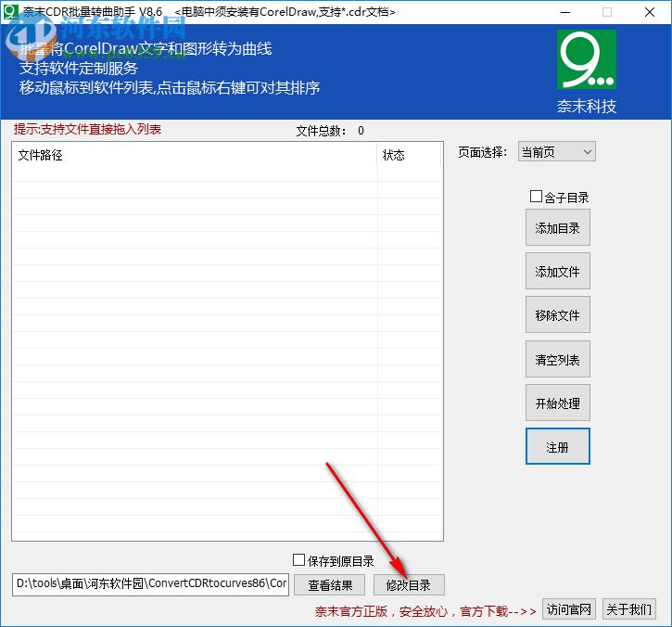This screenshot has height=627, width=672.
Task: Click the 奈末官方正版 footer text
Action: [425, 611]
